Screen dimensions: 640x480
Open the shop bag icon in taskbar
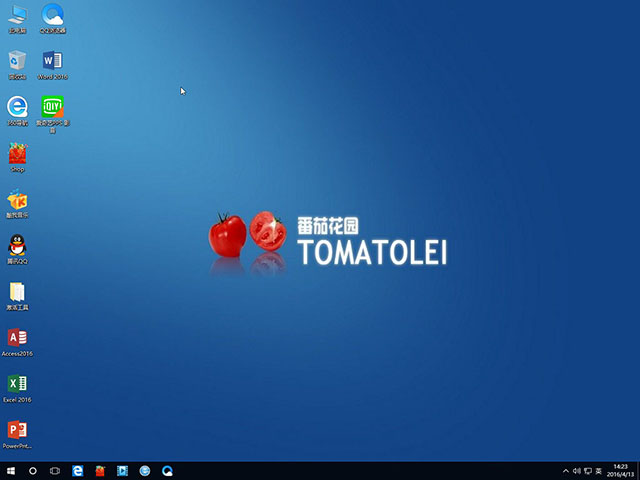[100, 471]
